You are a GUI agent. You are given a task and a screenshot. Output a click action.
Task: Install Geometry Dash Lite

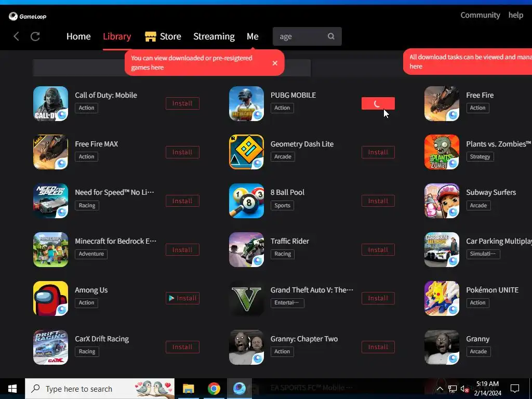[378, 152]
